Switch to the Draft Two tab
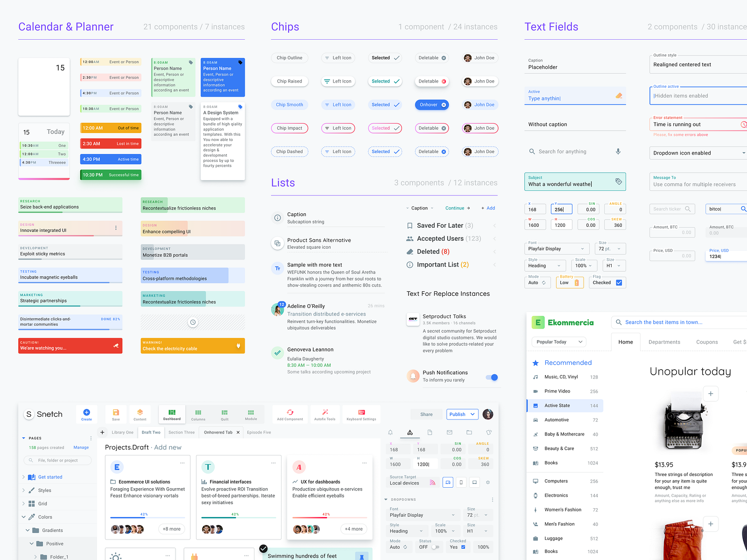 [x=151, y=432]
